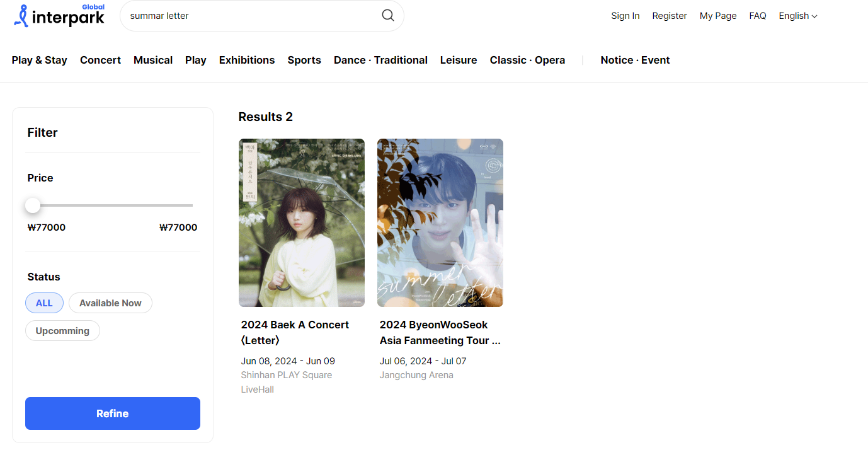The image size is (868, 450).
Task: Select the ALL status filter
Action: (44, 303)
